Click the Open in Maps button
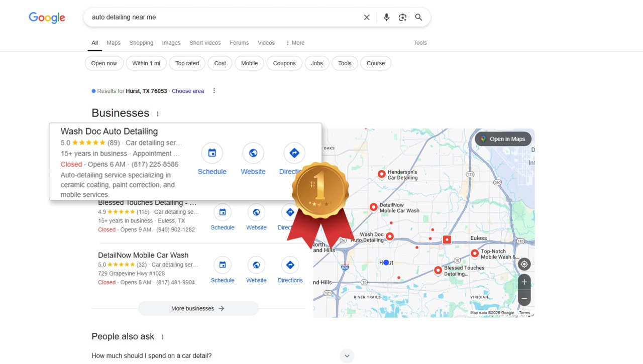Viewport: 643px width, 364px height. pyautogui.click(x=503, y=139)
